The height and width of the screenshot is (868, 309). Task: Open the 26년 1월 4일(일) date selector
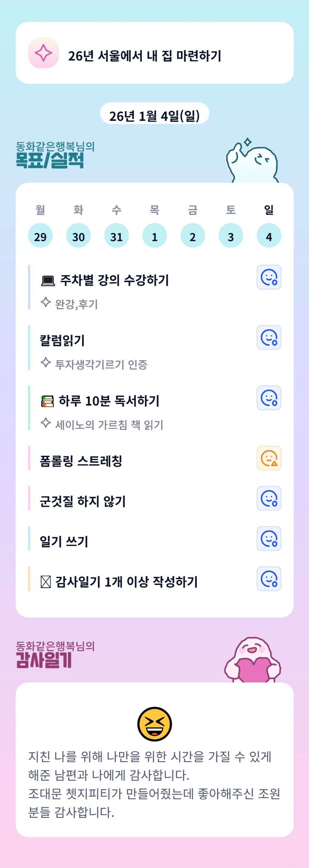click(x=154, y=116)
